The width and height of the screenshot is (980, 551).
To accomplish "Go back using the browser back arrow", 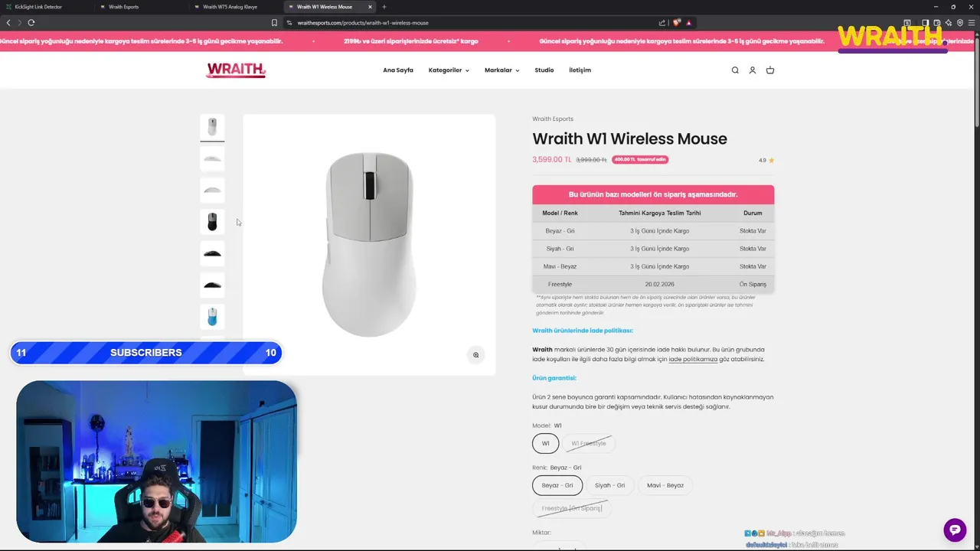I will click(x=8, y=23).
